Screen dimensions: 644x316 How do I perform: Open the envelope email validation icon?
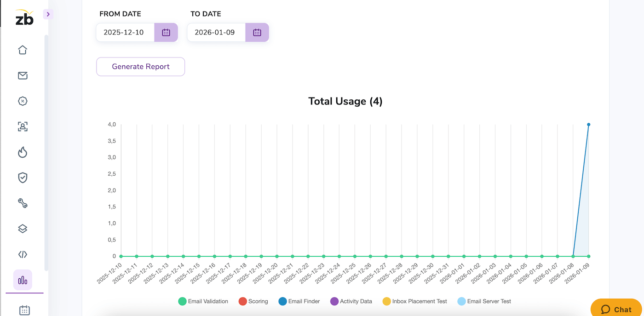pyautogui.click(x=23, y=75)
